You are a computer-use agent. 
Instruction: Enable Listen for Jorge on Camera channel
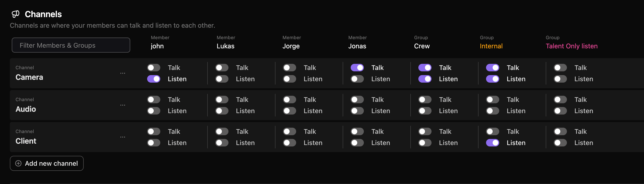[289, 79]
